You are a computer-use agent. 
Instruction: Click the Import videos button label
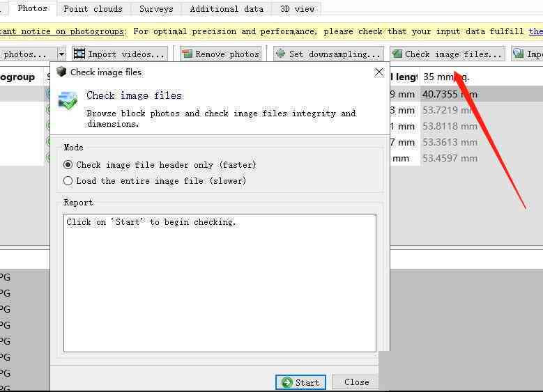126,54
